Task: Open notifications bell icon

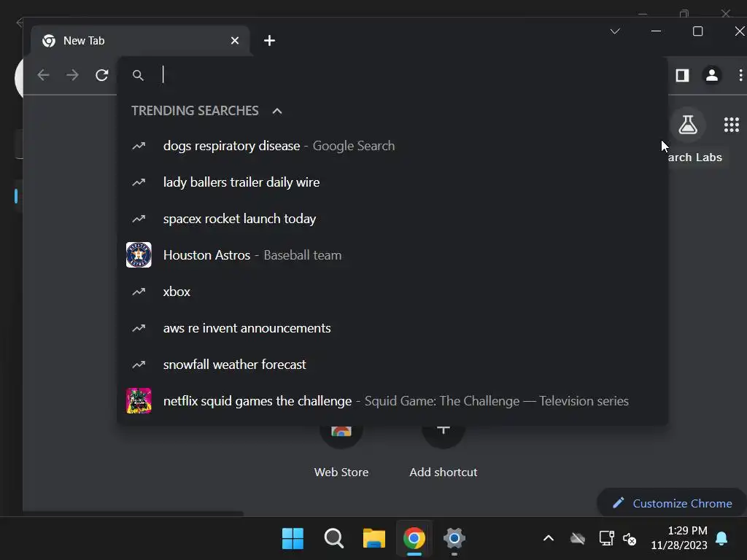Action: pyautogui.click(x=721, y=539)
